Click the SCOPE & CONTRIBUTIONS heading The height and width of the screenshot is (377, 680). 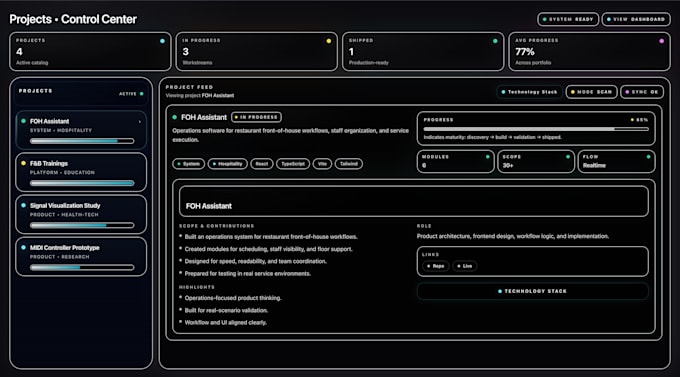[216, 226]
